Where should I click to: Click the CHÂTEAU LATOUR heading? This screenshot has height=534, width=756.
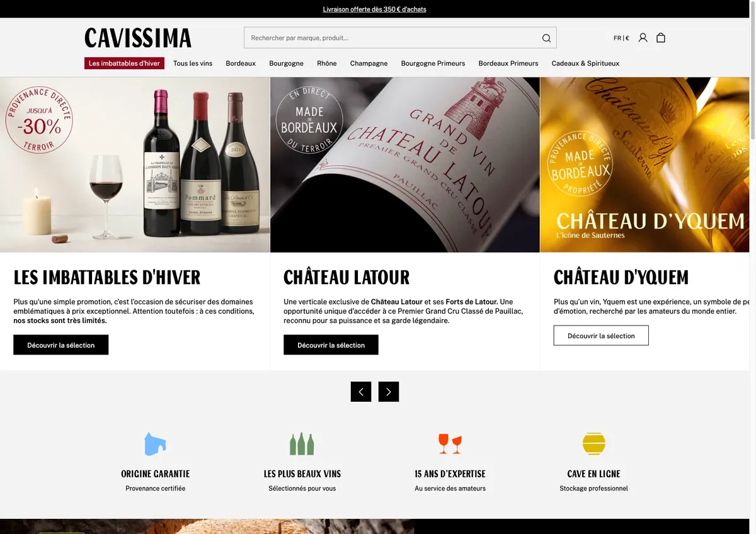(x=346, y=277)
